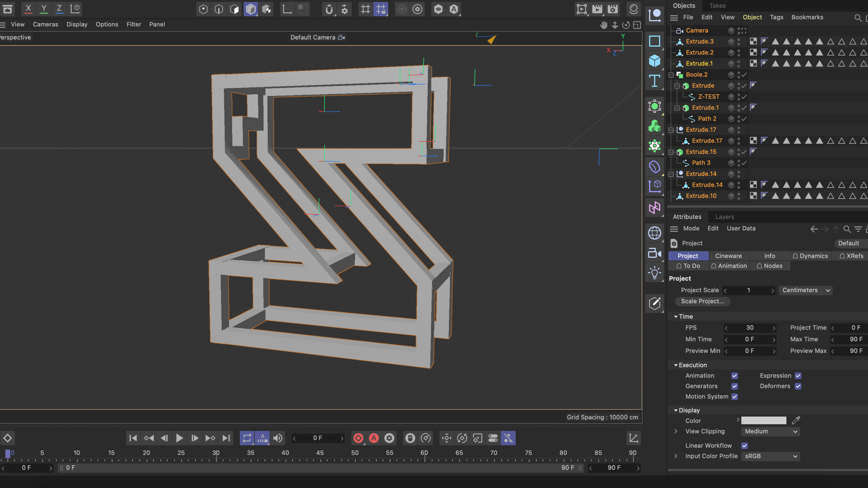
Task: Click the Light object icon
Action: coord(654,273)
